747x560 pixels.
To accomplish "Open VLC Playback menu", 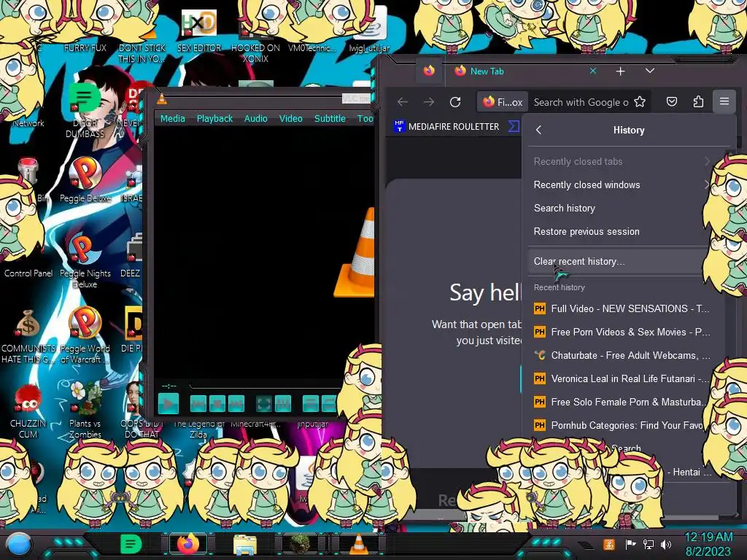I will (x=214, y=119).
